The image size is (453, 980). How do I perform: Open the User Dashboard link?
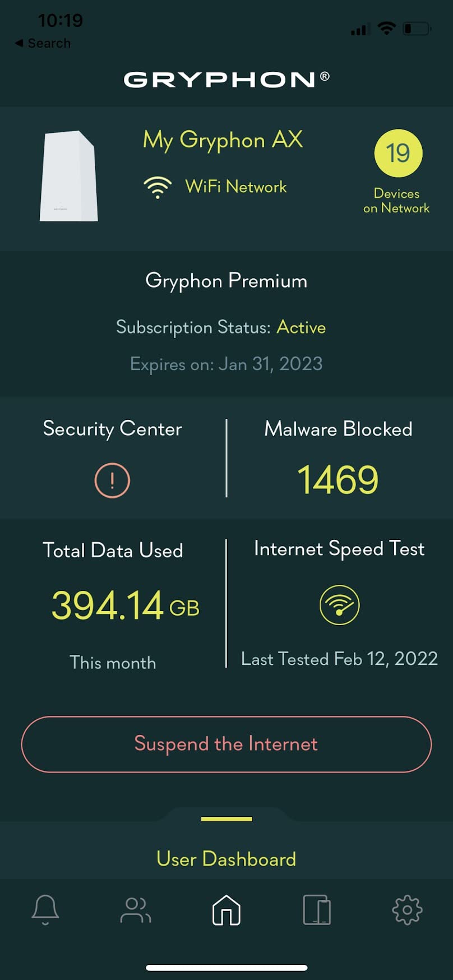pos(226,859)
